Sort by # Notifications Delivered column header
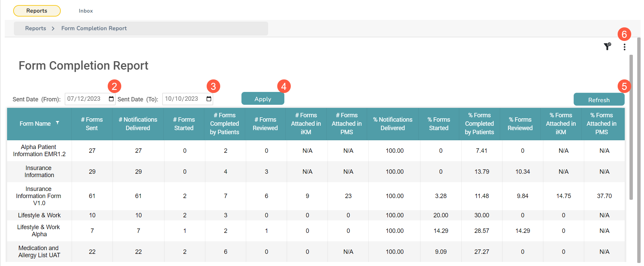Image resolution: width=644 pixels, height=266 pixels. 138,124
